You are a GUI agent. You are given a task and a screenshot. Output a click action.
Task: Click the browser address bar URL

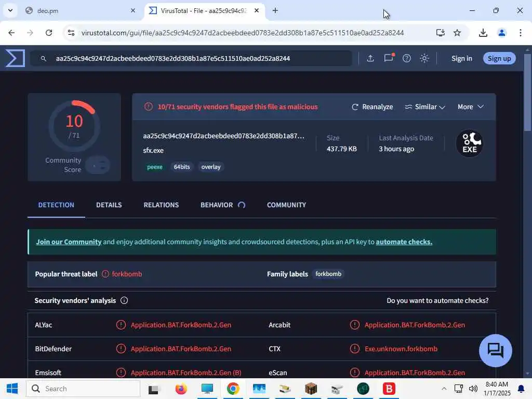(x=243, y=33)
